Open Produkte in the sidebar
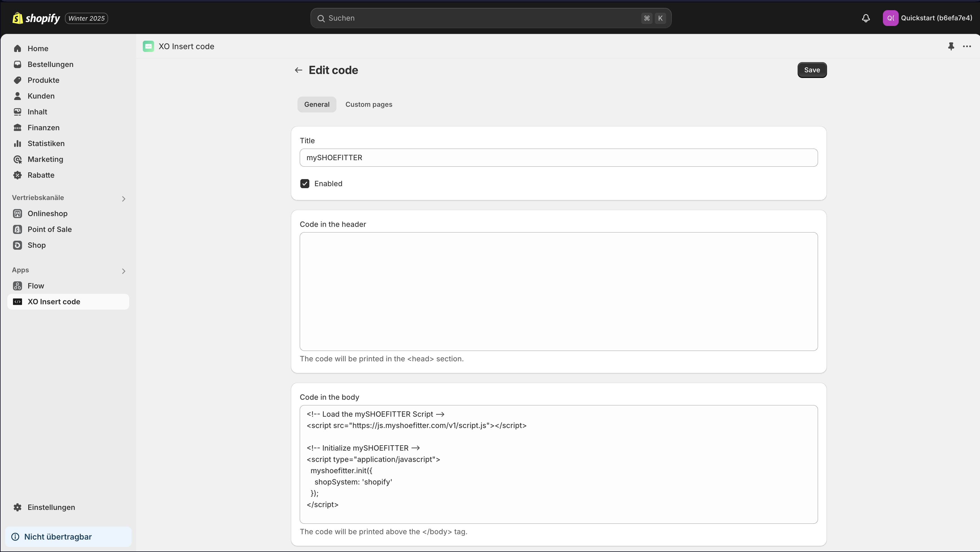 (x=68, y=80)
